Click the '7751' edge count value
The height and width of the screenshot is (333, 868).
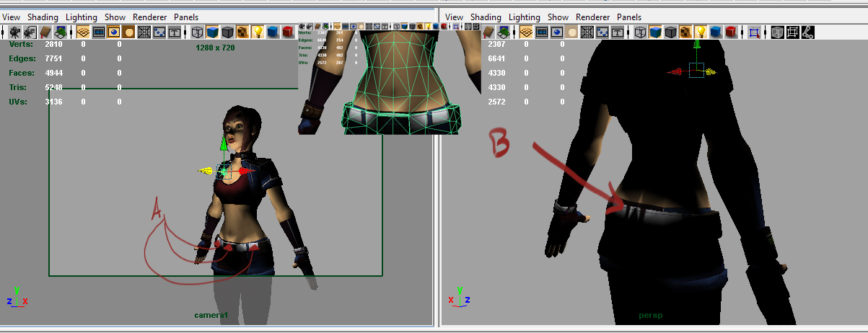point(52,58)
